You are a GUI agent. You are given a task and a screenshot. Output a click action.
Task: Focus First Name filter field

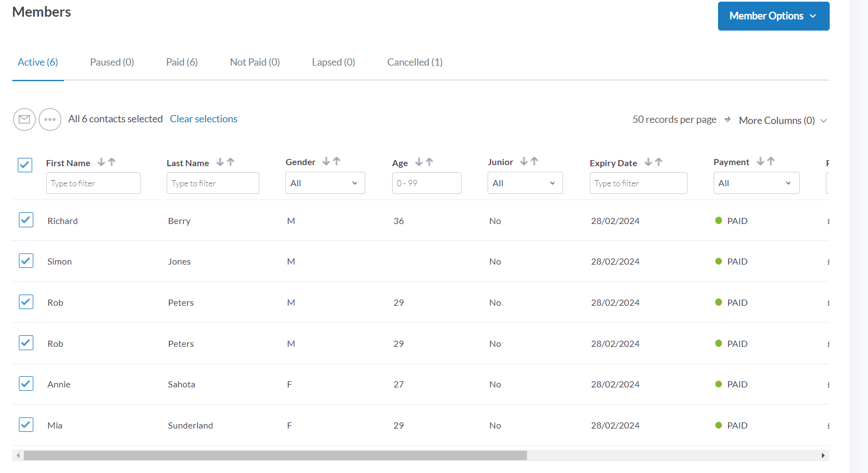(x=93, y=183)
